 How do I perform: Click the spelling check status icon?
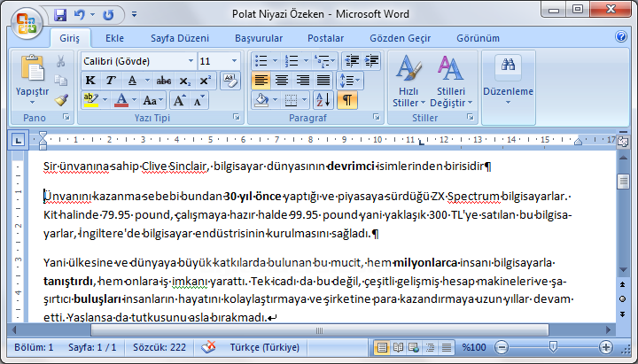pos(209,347)
